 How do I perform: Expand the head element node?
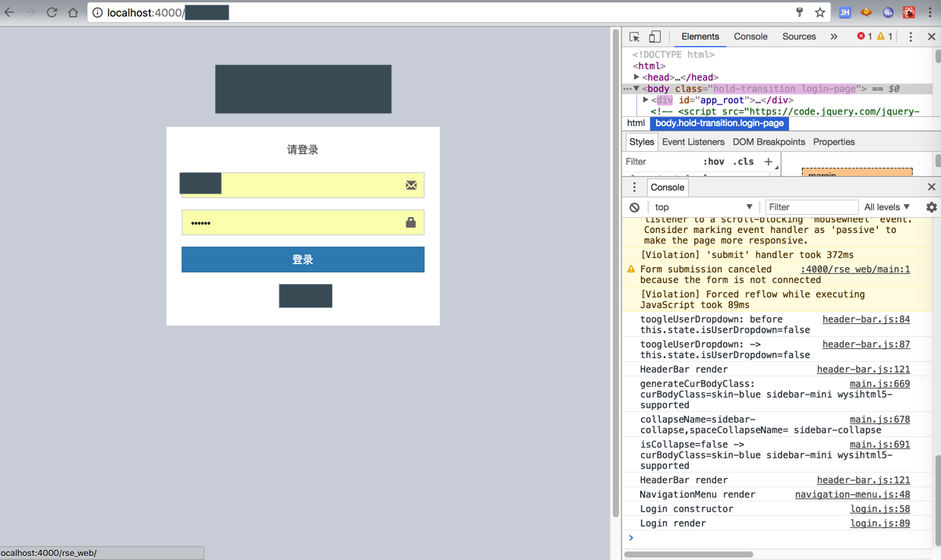click(636, 77)
